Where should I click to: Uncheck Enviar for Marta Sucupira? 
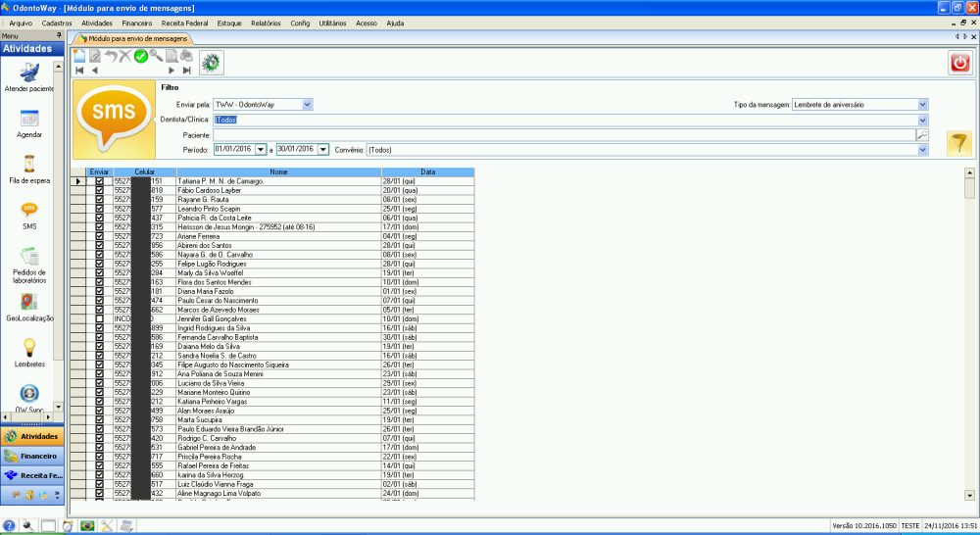point(99,420)
